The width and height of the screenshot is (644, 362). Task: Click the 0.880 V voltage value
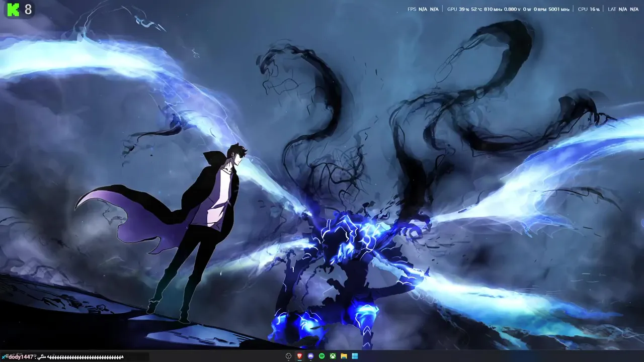click(513, 9)
